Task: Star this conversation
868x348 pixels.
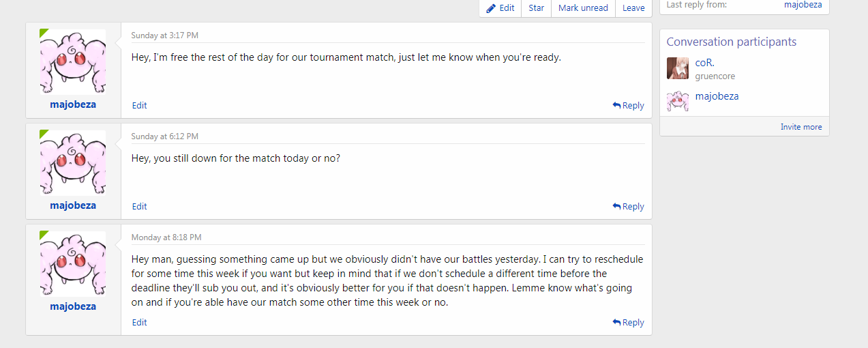Action: [x=537, y=8]
